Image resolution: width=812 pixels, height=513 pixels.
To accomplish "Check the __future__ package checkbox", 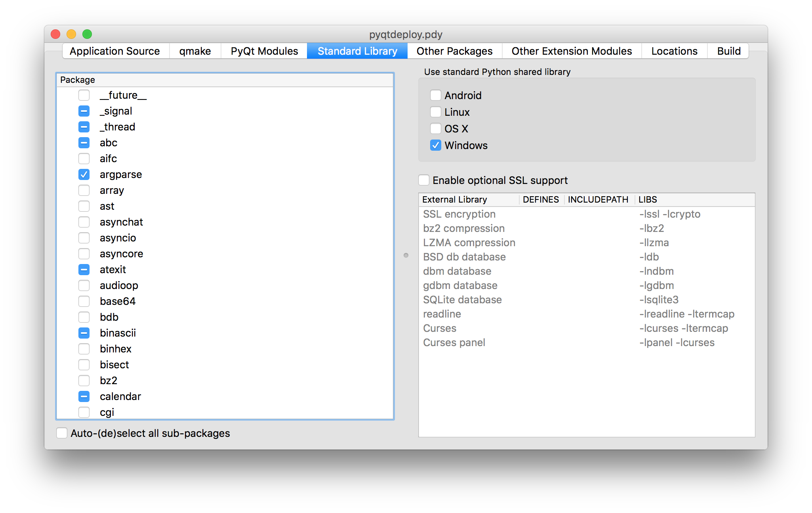I will pyautogui.click(x=84, y=95).
